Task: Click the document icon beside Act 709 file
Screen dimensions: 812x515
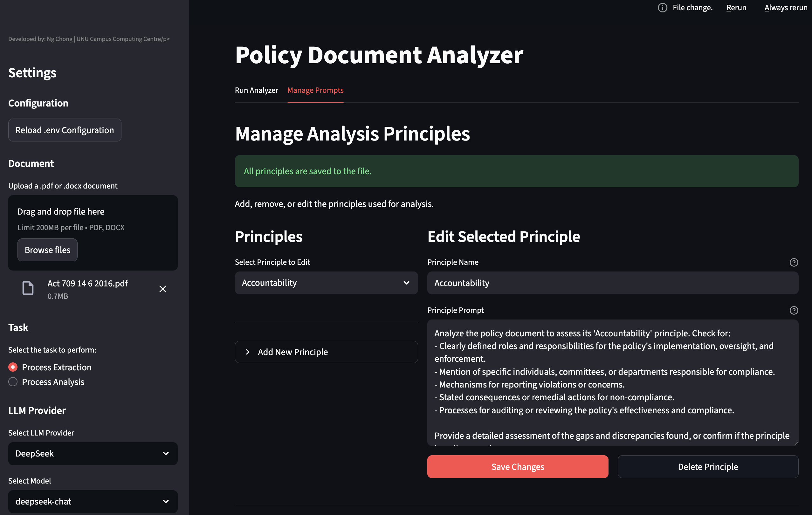Action: pos(28,288)
